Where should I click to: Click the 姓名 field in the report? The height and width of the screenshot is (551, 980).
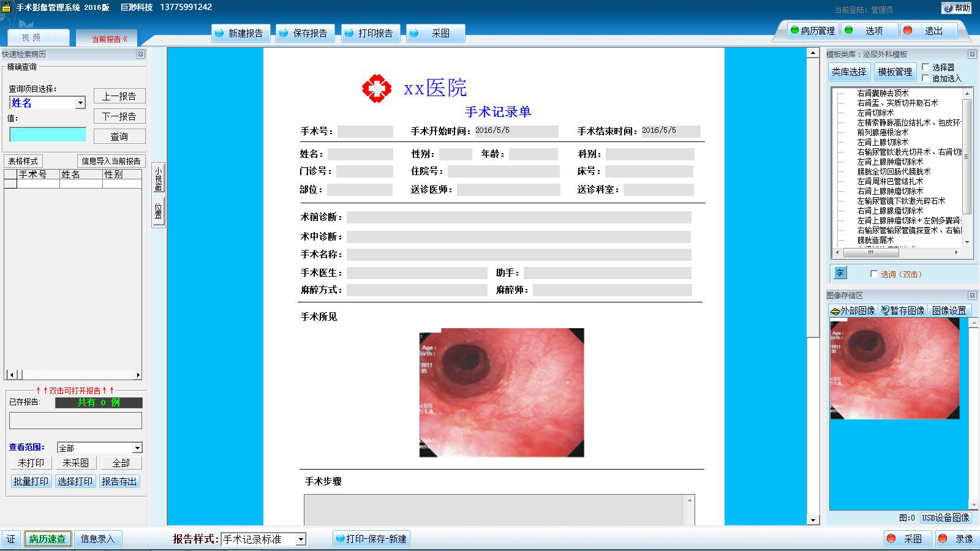tap(360, 154)
